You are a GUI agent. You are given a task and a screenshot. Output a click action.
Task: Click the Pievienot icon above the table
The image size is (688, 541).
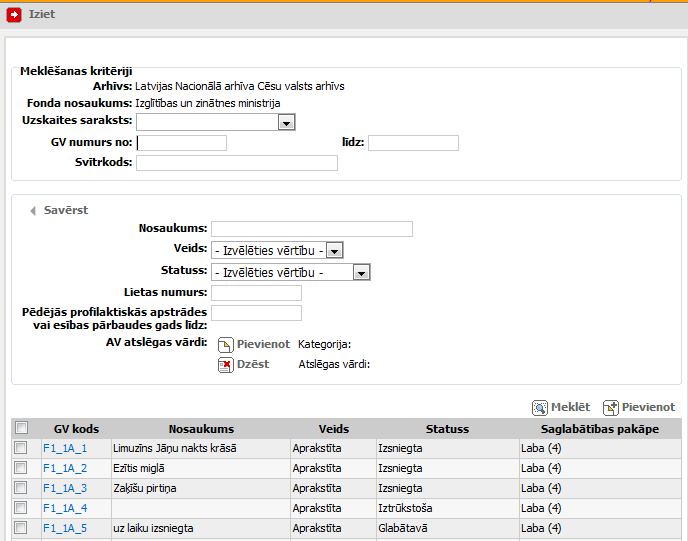coord(611,408)
